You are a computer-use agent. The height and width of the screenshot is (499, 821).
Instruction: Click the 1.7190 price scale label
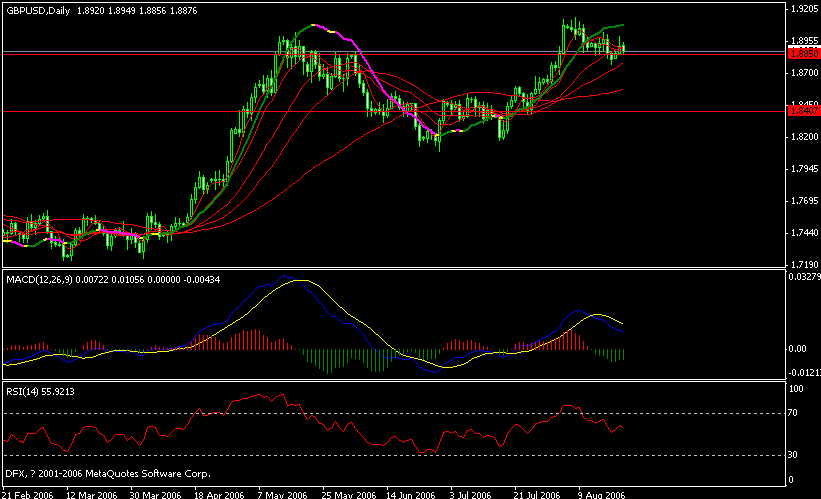tap(804, 265)
